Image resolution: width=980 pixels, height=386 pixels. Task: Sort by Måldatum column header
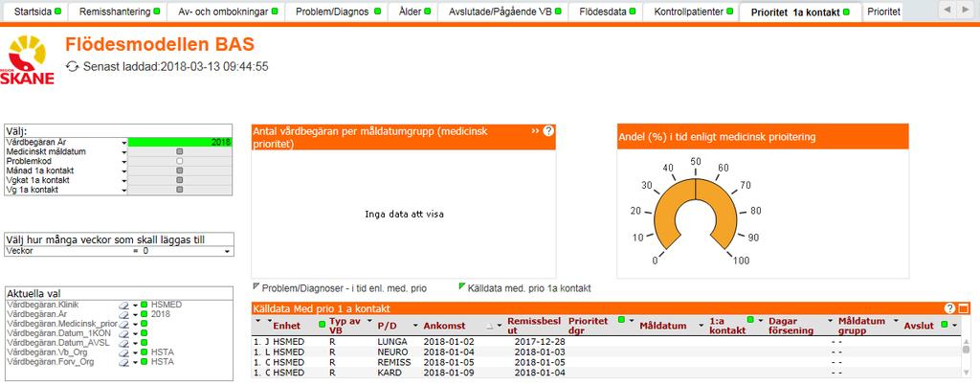coord(662,326)
